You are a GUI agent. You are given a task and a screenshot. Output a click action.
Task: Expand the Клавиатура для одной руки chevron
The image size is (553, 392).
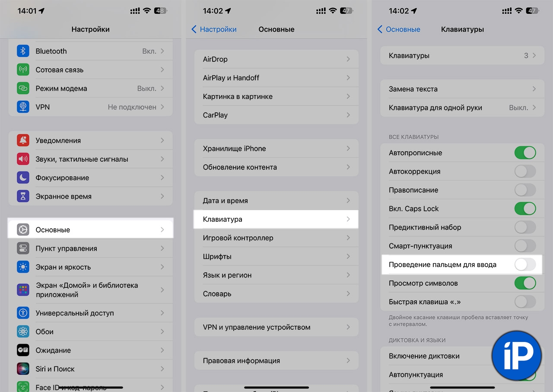coord(534,108)
